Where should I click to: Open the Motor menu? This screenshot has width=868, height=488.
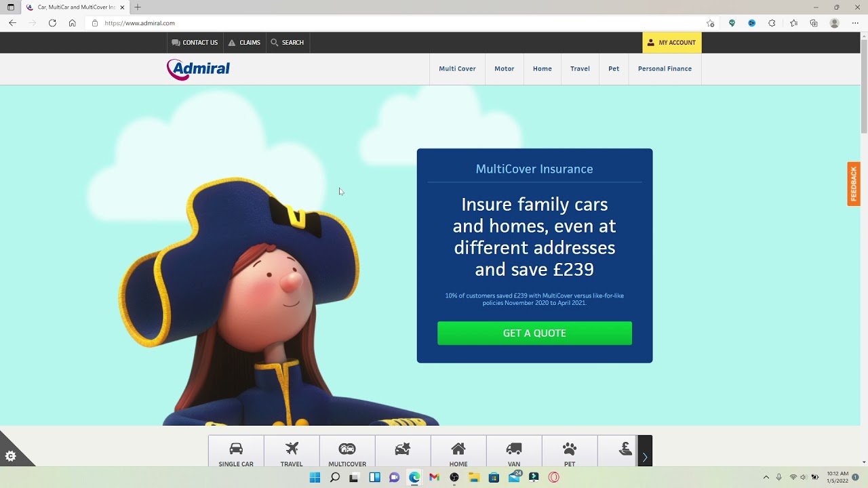click(x=505, y=68)
